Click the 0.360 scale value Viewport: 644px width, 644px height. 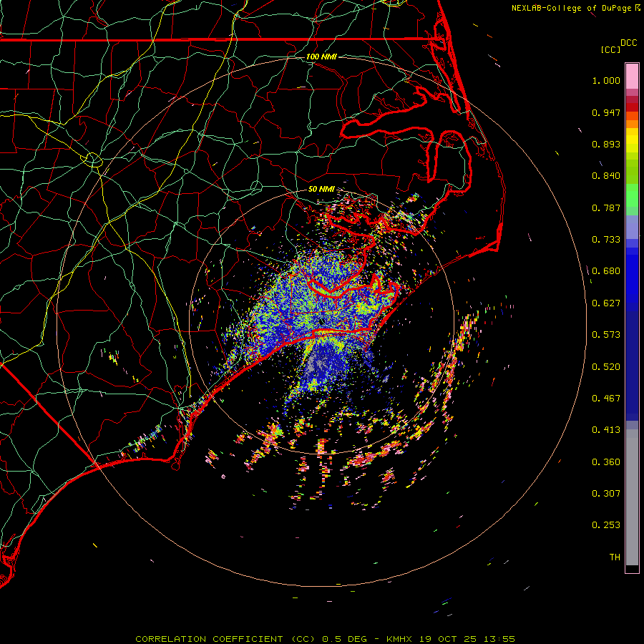[606, 462]
